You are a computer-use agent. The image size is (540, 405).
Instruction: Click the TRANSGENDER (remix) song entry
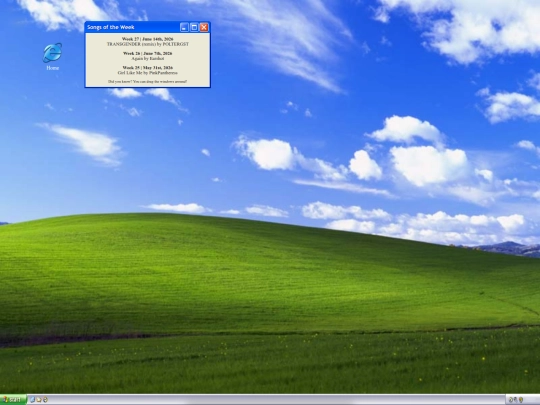pos(148,44)
